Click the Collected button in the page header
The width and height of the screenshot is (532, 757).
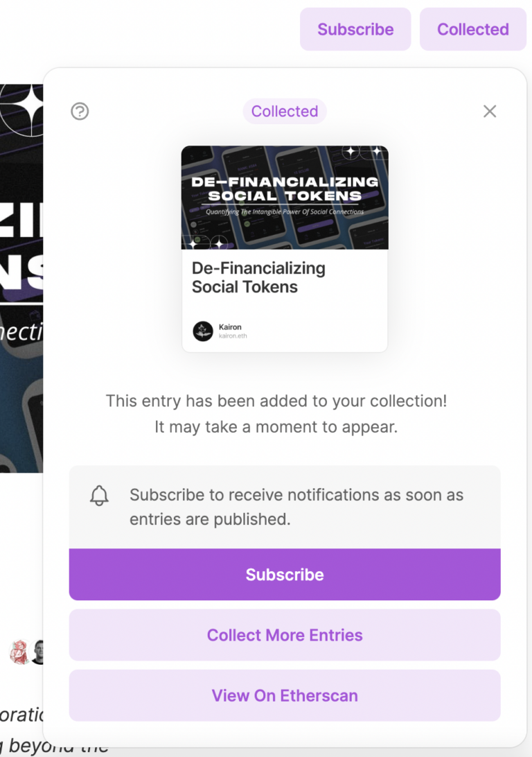(473, 29)
